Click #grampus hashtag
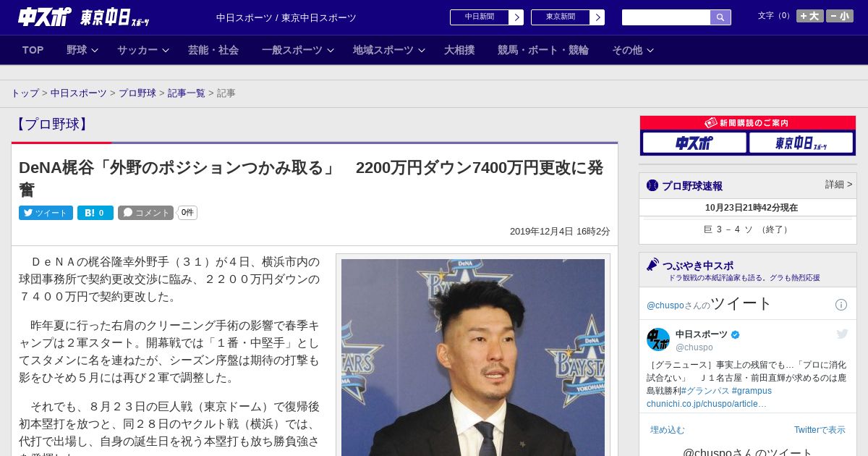868x456 pixels. 752,391
